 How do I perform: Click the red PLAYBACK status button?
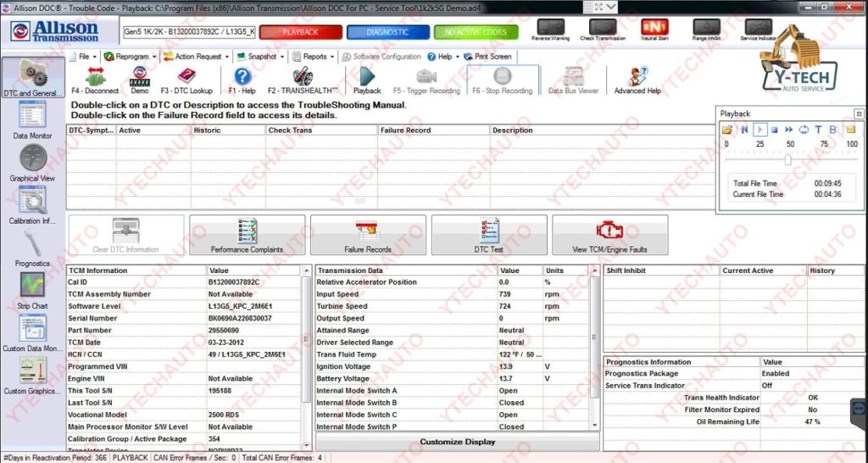pos(301,32)
